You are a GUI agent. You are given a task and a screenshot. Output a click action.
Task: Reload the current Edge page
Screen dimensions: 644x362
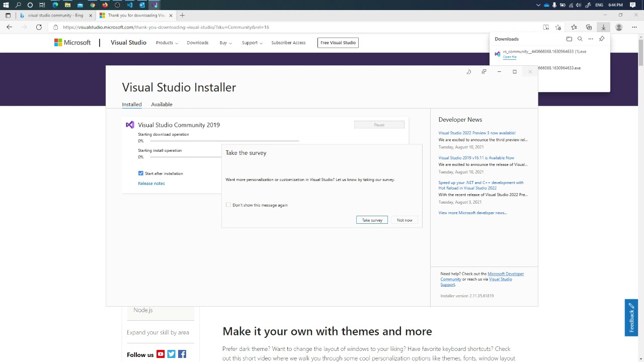pyautogui.click(x=39, y=27)
